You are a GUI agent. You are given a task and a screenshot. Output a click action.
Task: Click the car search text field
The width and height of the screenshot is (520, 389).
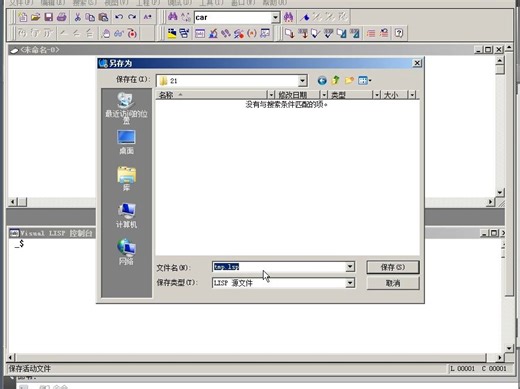pyautogui.click(x=233, y=17)
